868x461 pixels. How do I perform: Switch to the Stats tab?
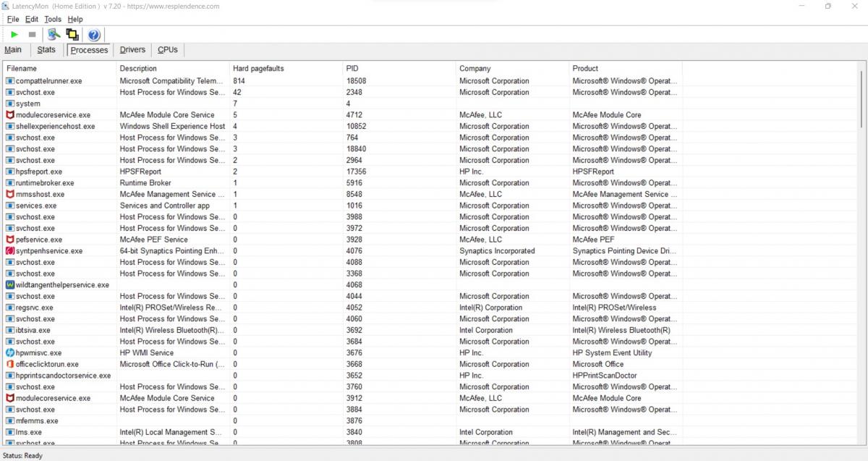point(46,50)
